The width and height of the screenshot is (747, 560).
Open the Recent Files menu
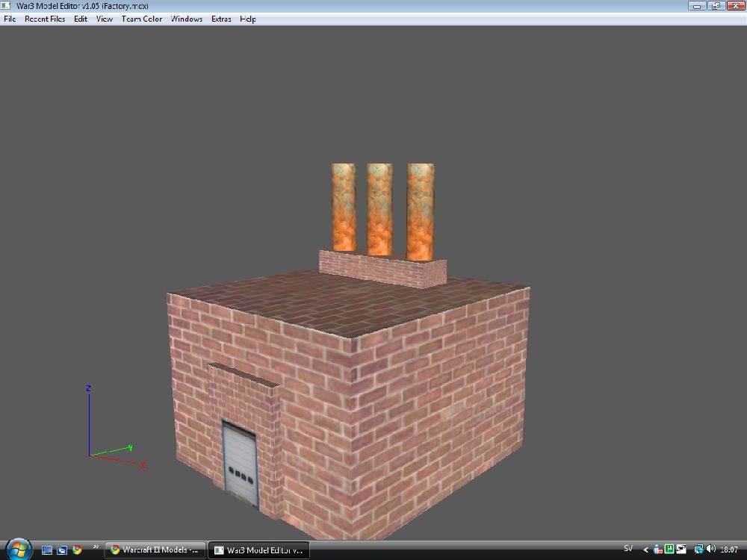coord(45,19)
